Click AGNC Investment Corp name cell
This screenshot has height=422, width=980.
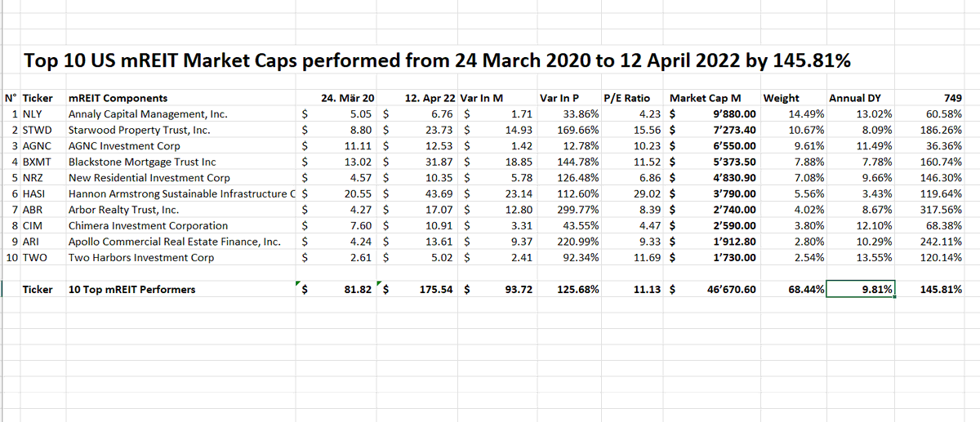coord(124,146)
